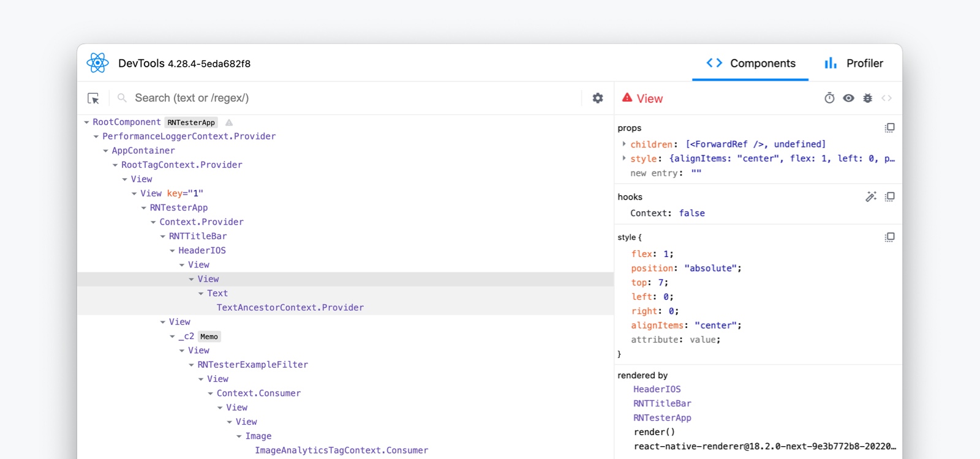The height and width of the screenshot is (459, 980).
Task: Click the Context hook value false
Action: (x=692, y=213)
